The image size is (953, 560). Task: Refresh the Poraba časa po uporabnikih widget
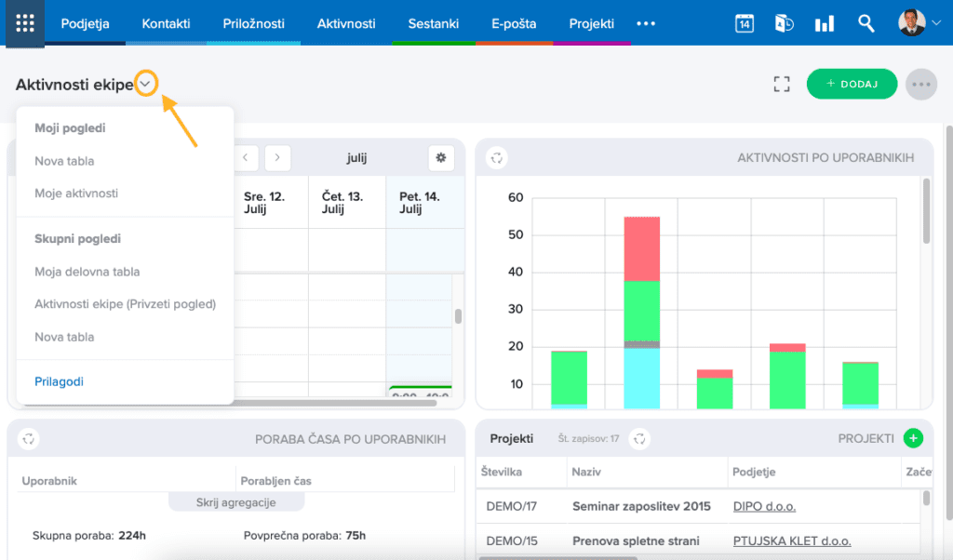click(x=29, y=439)
